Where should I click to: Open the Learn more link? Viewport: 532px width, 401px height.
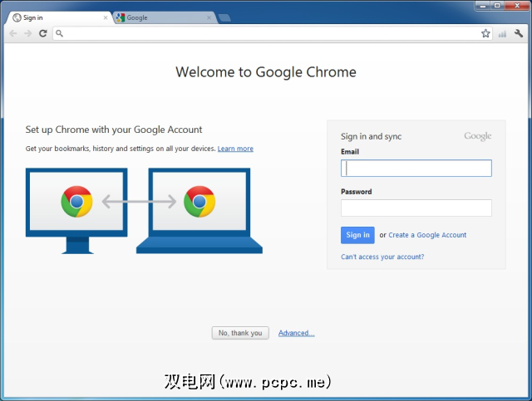coord(235,149)
